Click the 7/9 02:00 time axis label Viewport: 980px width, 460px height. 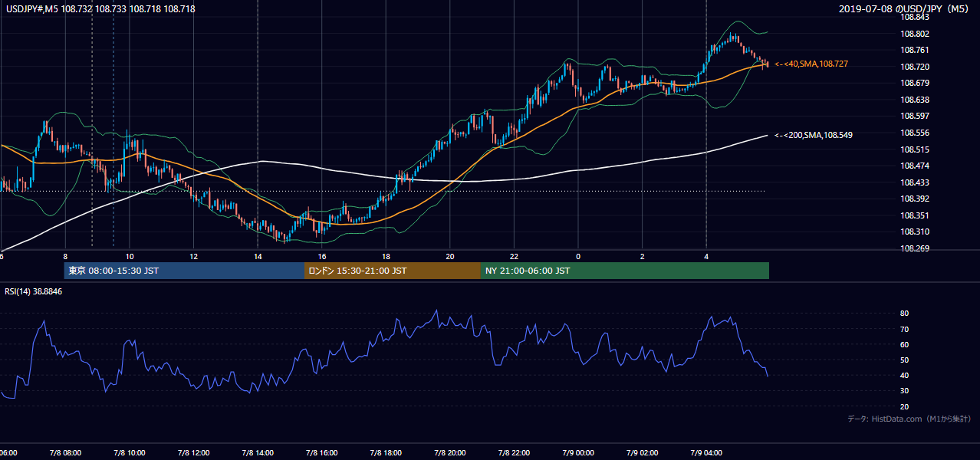tap(642, 453)
